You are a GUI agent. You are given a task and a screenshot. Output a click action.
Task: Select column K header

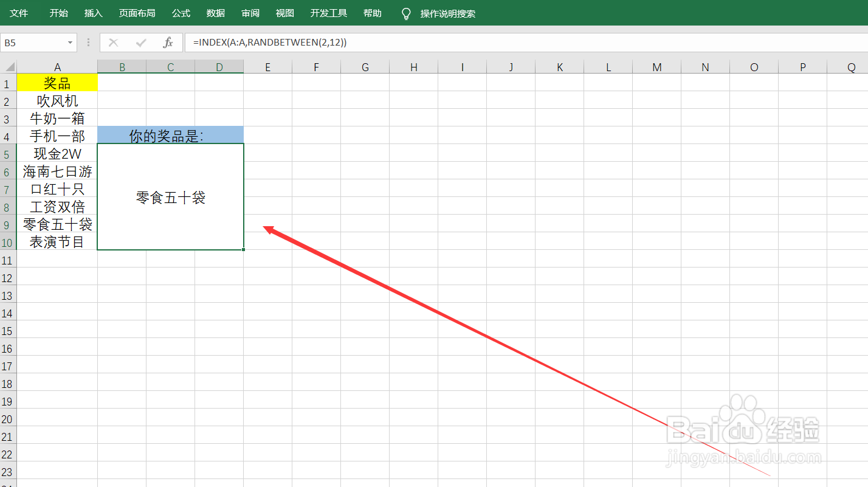point(560,67)
